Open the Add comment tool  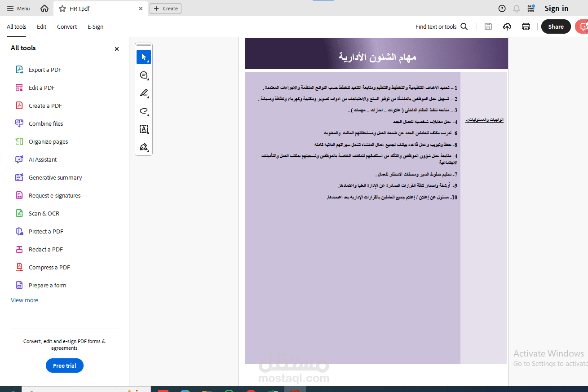(143, 75)
